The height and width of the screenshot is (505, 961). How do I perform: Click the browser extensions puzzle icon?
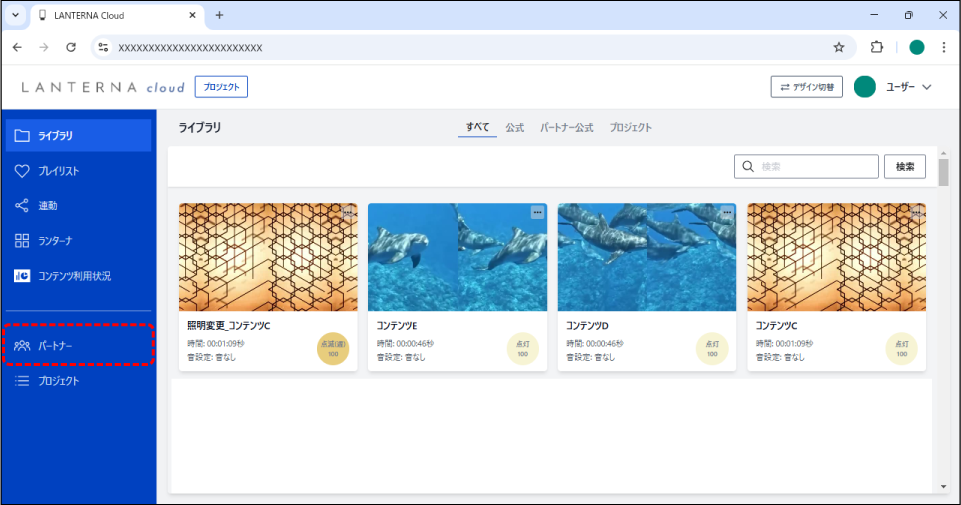point(877,47)
